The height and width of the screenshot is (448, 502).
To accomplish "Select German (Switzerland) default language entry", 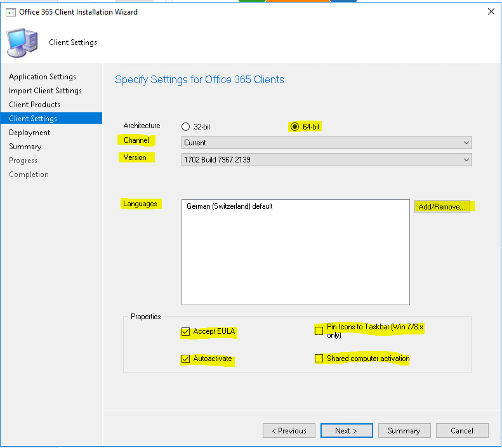I will (230, 206).
